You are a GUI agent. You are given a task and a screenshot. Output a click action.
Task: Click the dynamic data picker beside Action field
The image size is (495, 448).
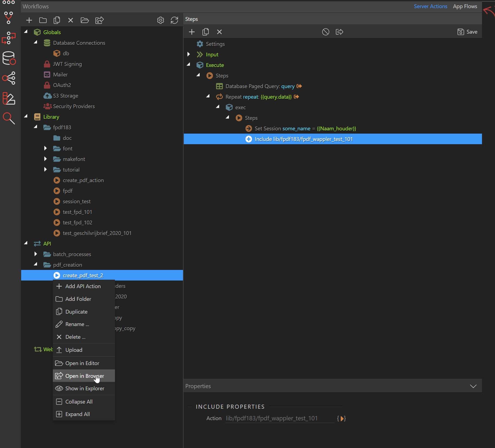(x=341, y=418)
